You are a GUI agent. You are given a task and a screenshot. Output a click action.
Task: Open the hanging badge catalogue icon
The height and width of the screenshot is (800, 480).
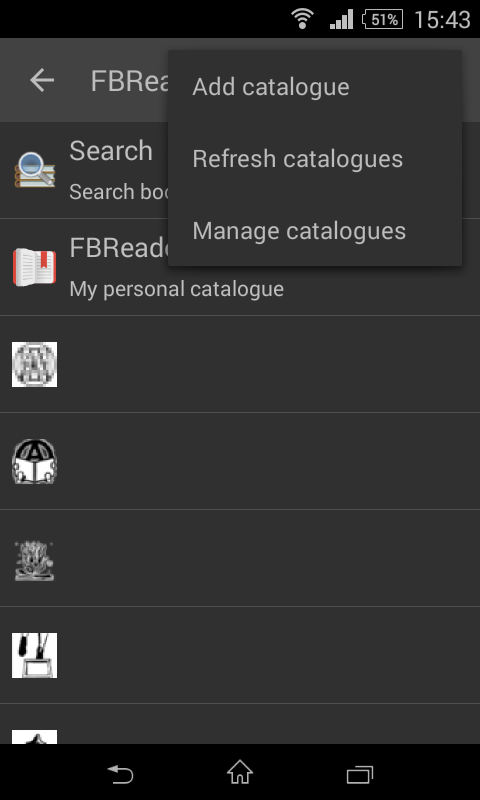(34, 656)
